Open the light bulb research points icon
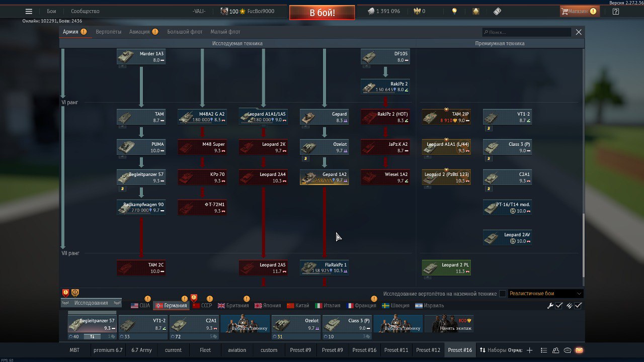Screen dimensions: 644x362 point(454,11)
